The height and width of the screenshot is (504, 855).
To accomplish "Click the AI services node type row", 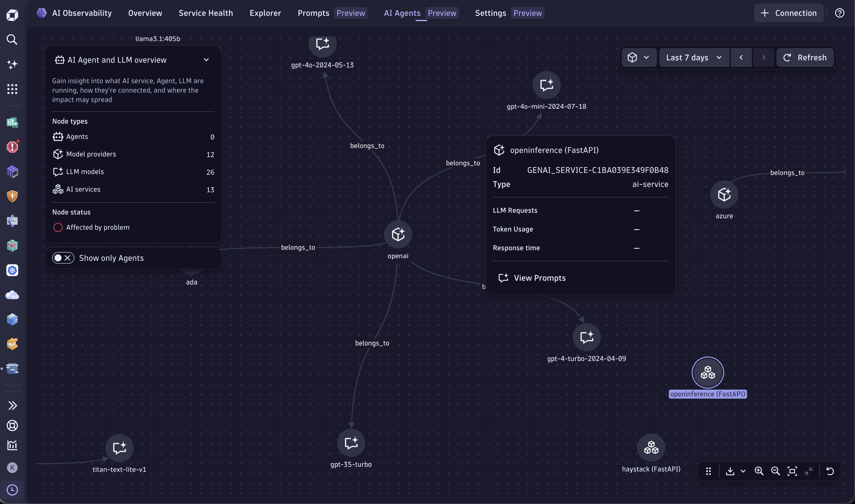I will [x=133, y=190].
